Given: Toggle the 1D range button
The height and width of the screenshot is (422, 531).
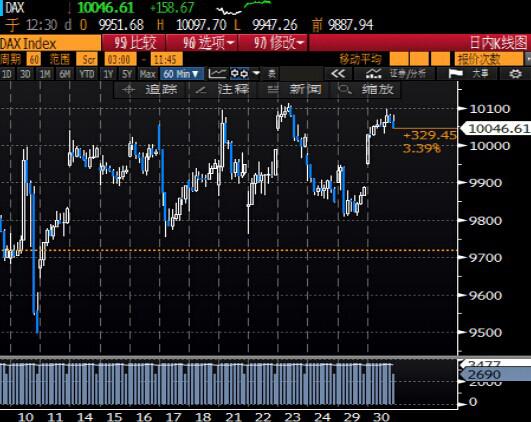Looking at the screenshot, I should (x=7, y=74).
